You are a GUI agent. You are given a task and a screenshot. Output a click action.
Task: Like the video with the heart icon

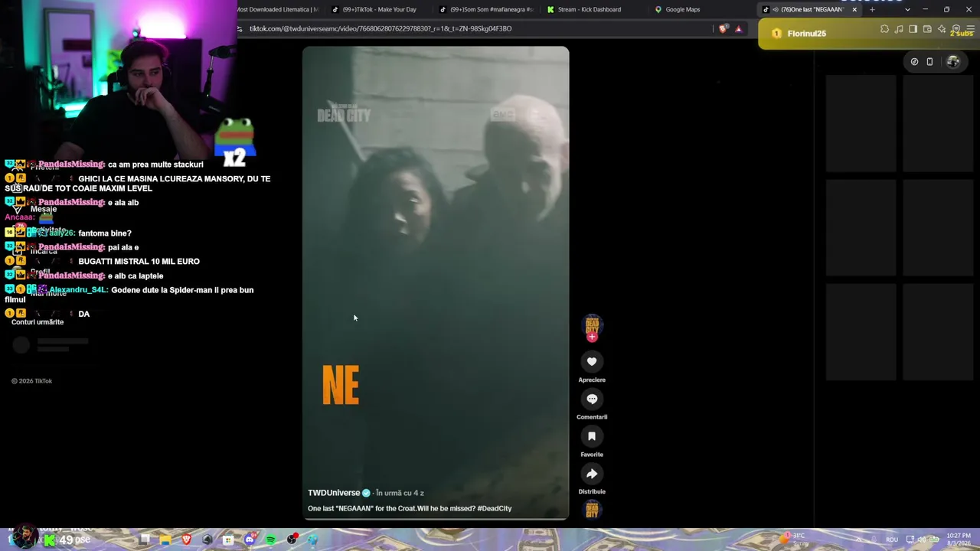click(592, 361)
